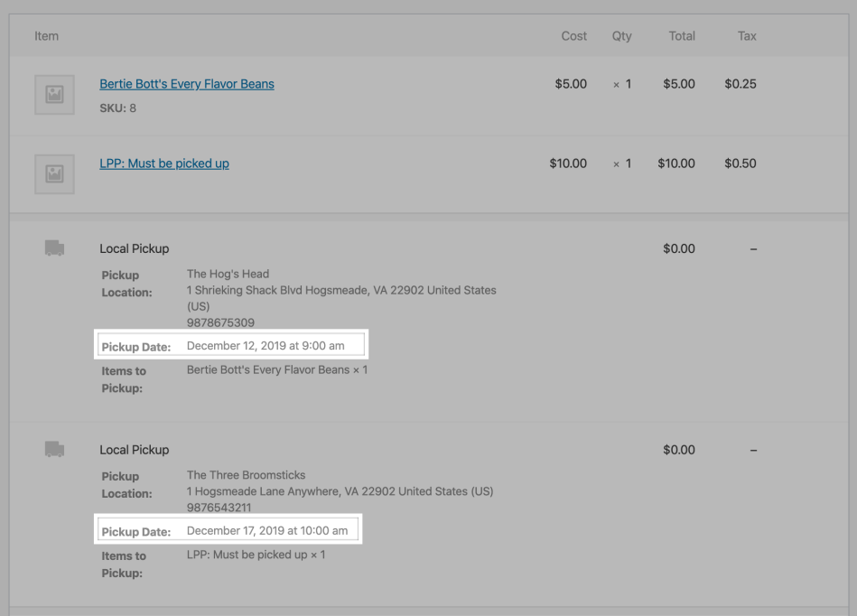Select the December 17, 2019 pickup date
Image resolution: width=857 pixels, height=616 pixels.
click(267, 531)
